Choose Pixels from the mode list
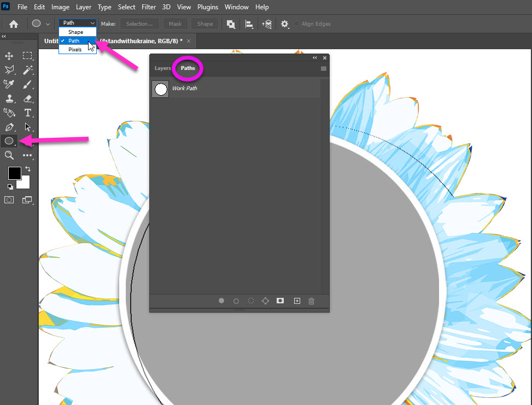The image size is (532, 405). pos(78,49)
